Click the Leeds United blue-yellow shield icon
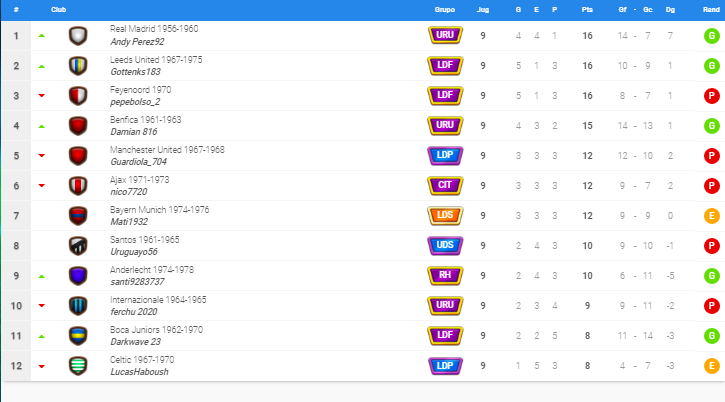 pos(78,66)
